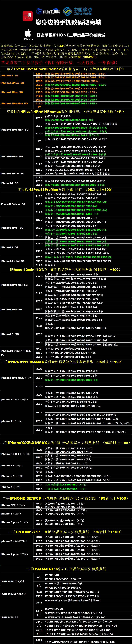Select the iPhone12ProMax 5G model label

click(x=14, y=285)
